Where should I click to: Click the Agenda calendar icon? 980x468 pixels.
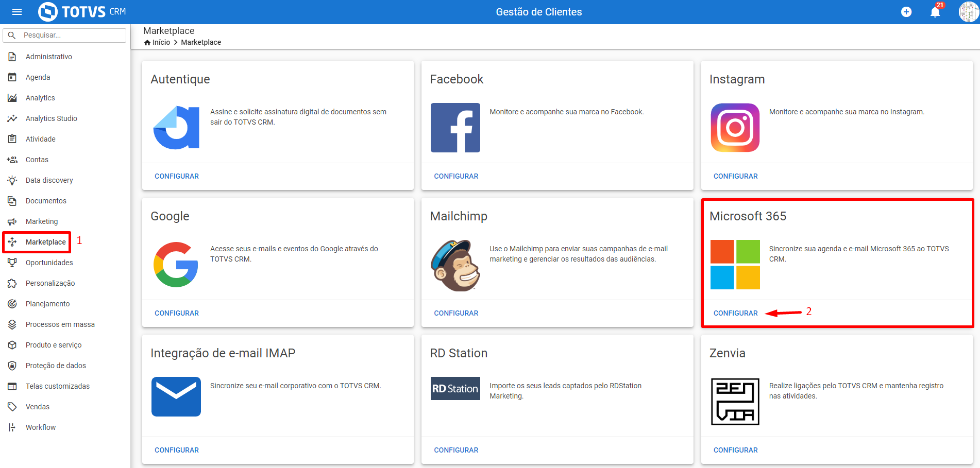(x=12, y=77)
